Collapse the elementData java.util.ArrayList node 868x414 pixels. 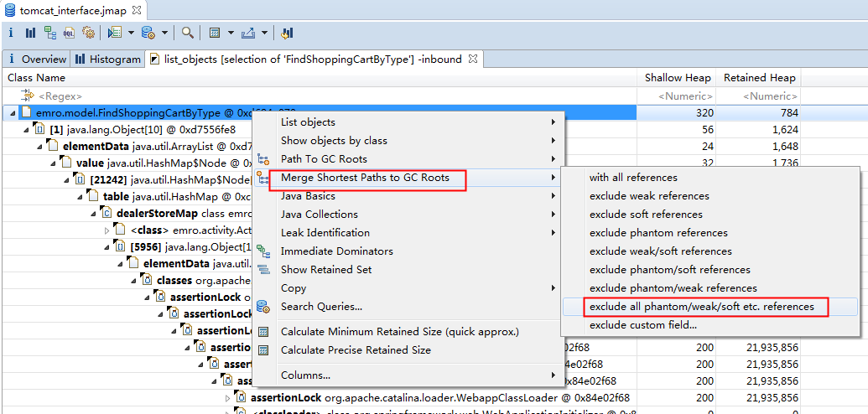point(39,147)
